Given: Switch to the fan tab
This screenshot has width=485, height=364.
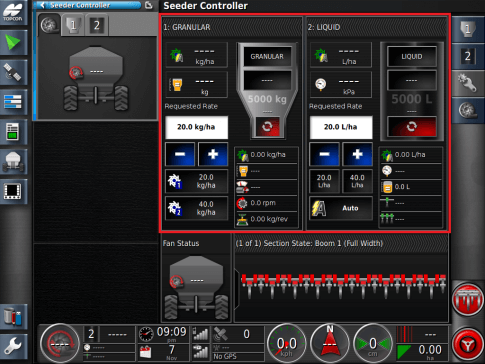Looking at the screenshot, I should 49,25.
